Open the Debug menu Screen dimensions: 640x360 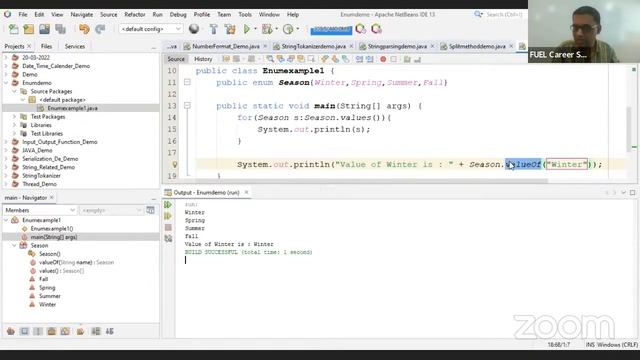[178, 14]
